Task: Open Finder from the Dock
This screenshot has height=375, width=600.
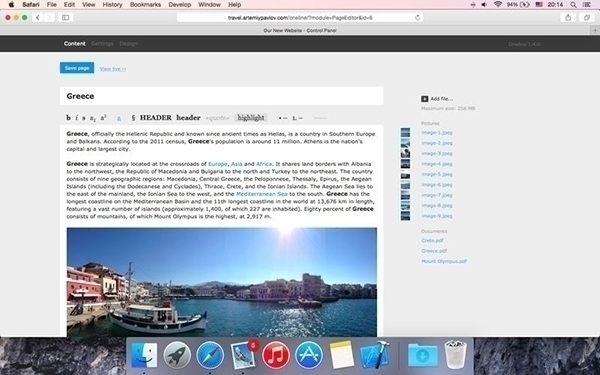Action: click(144, 355)
